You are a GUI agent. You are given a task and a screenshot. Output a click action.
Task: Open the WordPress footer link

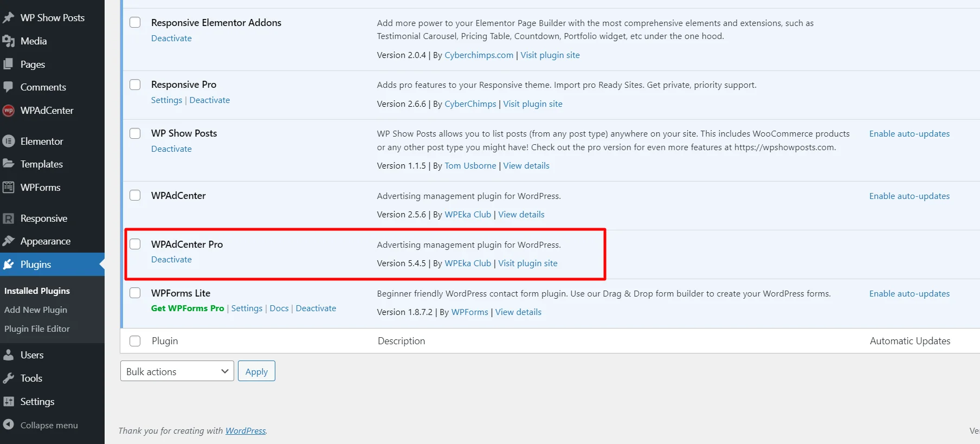pyautogui.click(x=246, y=430)
